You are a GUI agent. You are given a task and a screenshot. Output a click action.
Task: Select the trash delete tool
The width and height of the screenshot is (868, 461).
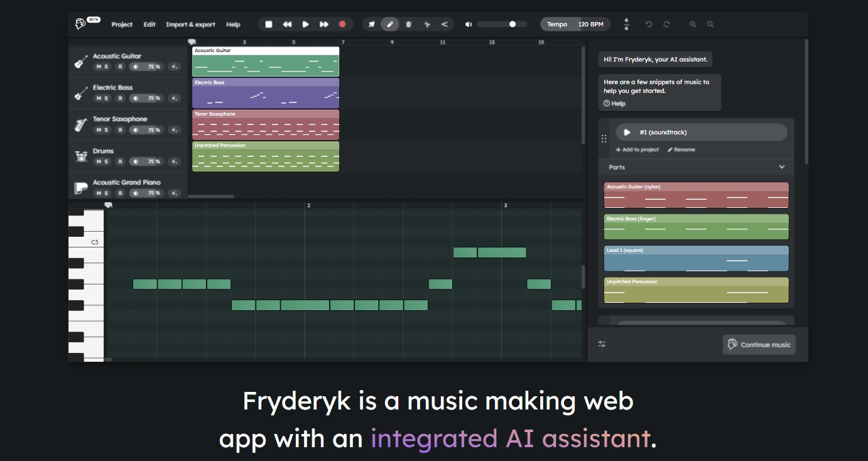pyautogui.click(x=408, y=24)
